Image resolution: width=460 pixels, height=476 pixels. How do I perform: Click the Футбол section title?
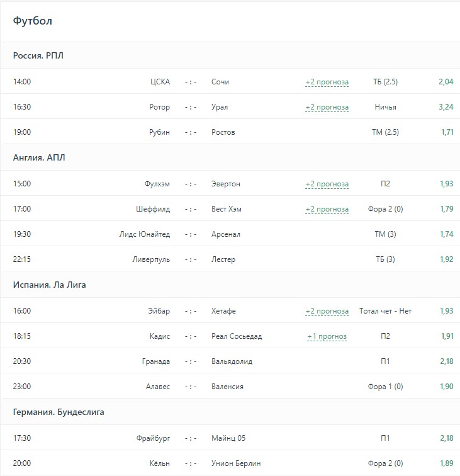(x=33, y=21)
